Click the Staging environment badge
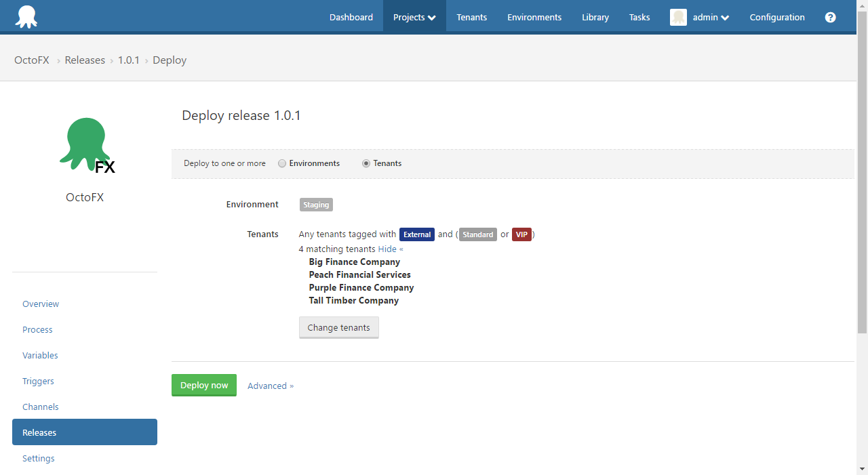This screenshot has width=868, height=475. coord(315,204)
